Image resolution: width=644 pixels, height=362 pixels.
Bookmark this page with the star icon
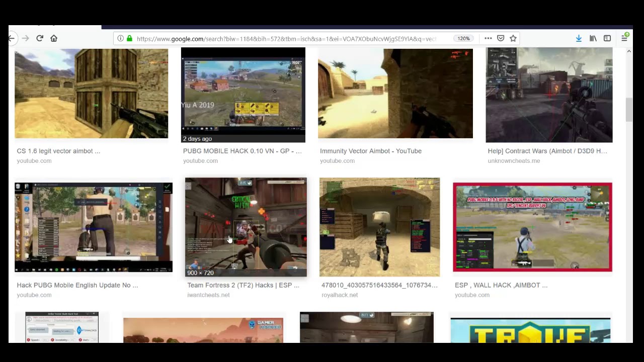pyautogui.click(x=513, y=38)
